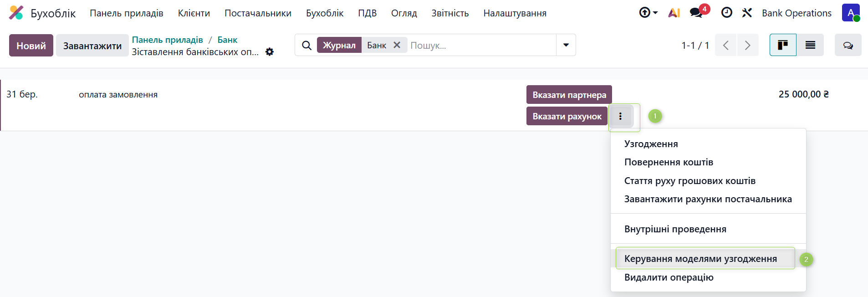Screen dimensions: 868x297
Task: Open the AI assistant icon
Action: [674, 13]
